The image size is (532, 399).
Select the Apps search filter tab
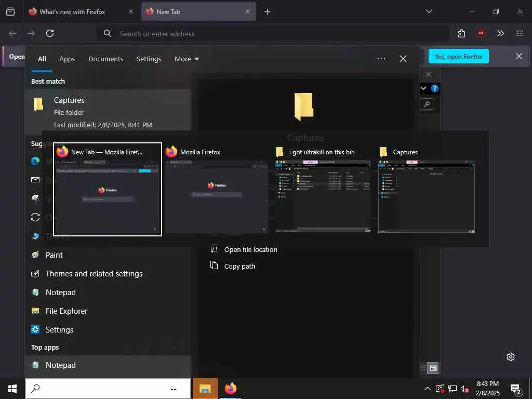(67, 59)
